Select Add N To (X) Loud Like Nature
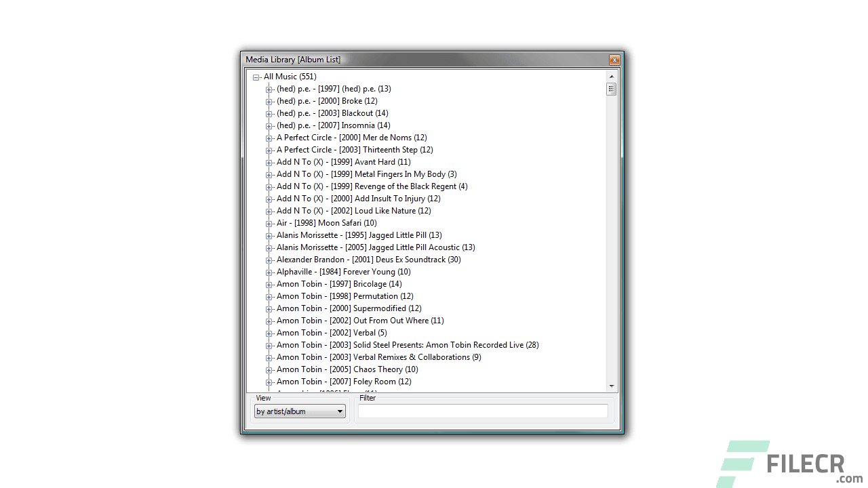Image resolution: width=868 pixels, height=488 pixels. pos(353,211)
